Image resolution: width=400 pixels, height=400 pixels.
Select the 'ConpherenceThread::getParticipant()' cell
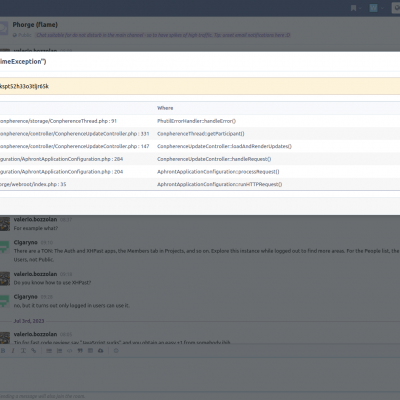(201, 134)
